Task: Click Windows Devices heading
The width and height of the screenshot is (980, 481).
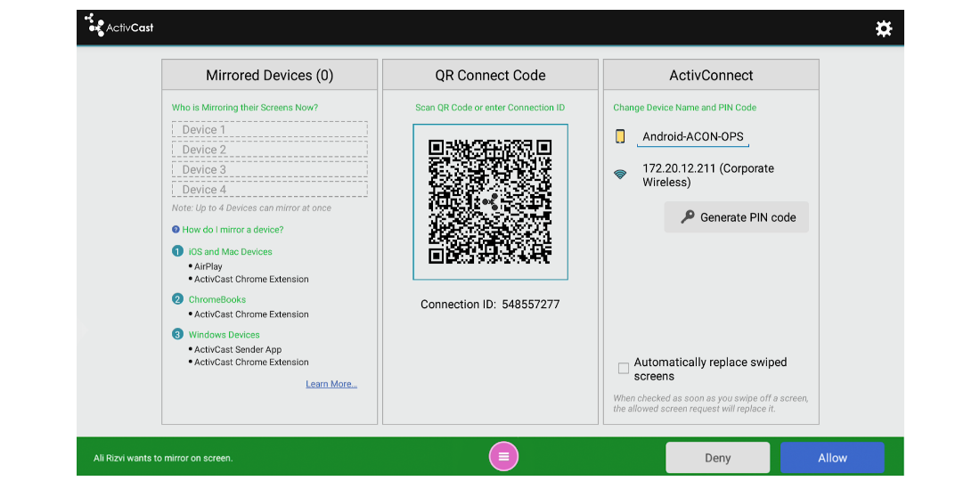Action: click(x=224, y=335)
